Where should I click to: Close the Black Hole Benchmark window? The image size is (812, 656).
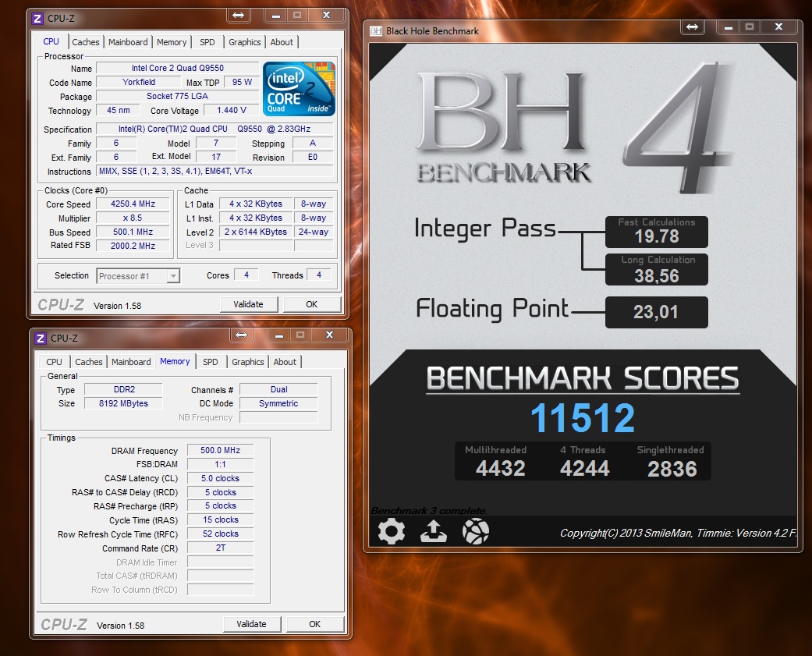[x=779, y=27]
